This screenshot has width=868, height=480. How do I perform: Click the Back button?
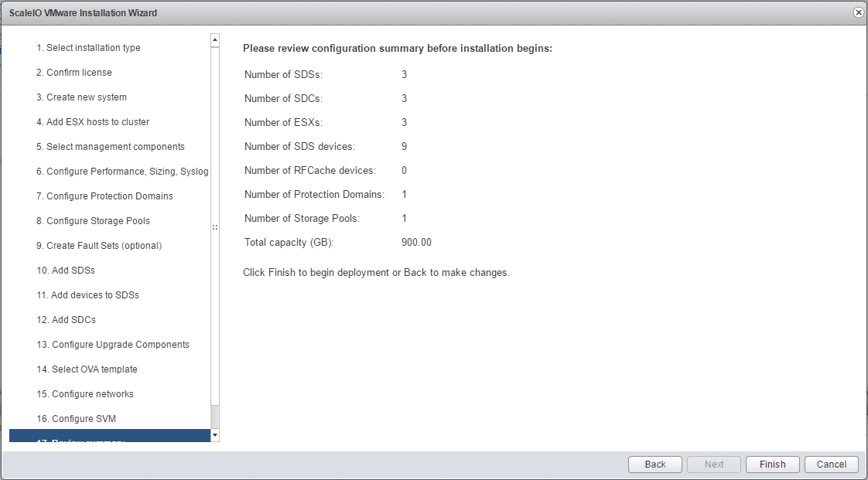[655, 465]
